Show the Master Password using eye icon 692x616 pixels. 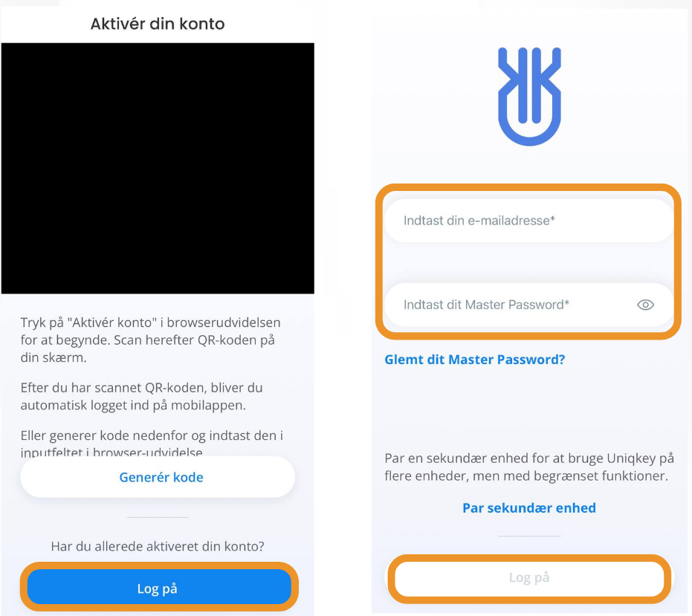(645, 305)
